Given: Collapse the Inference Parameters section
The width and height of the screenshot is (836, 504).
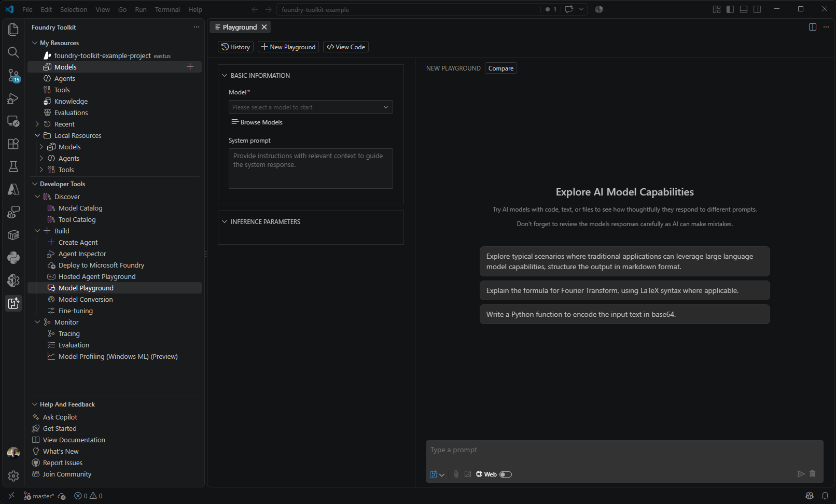Looking at the screenshot, I should pyautogui.click(x=225, y=221).
